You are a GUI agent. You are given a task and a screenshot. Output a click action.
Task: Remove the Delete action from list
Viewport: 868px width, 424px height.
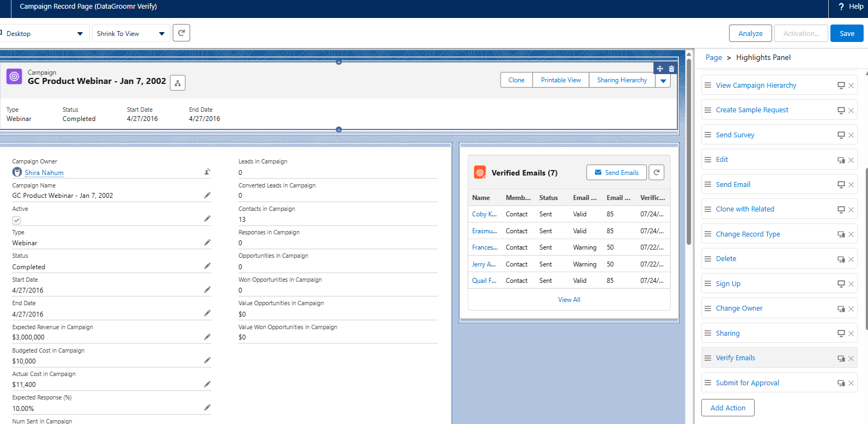coord(851,259)
